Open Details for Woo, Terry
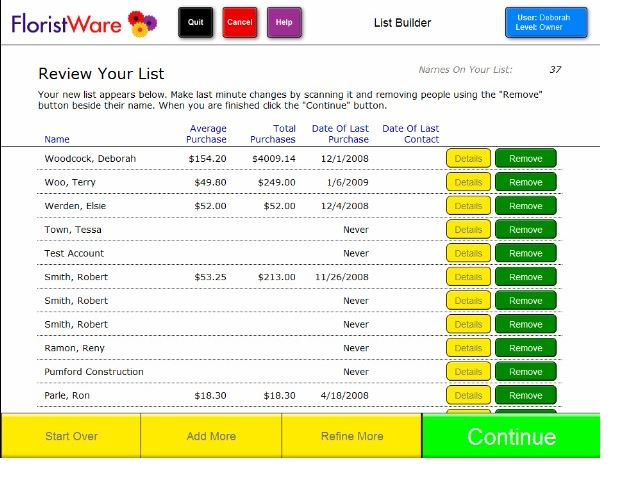Screen dimensions: 634x481 pyautogui.click(x=468, y=182)
